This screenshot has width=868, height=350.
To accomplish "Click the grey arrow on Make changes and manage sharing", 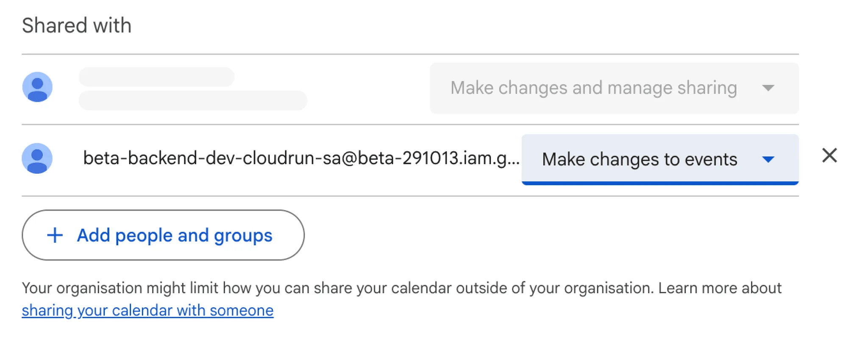I will tap(768, 88).
